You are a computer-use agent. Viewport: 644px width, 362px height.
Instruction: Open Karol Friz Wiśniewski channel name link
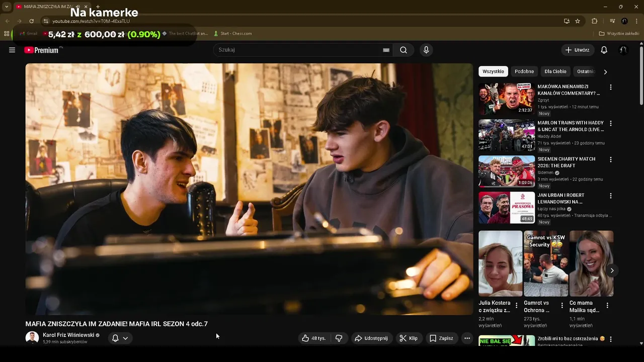pos(68,335)
